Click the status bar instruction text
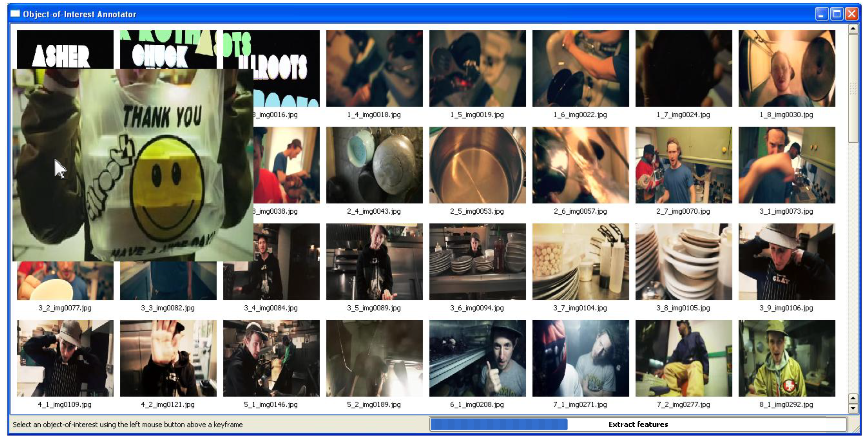868x442 pixels. [127, 425]
